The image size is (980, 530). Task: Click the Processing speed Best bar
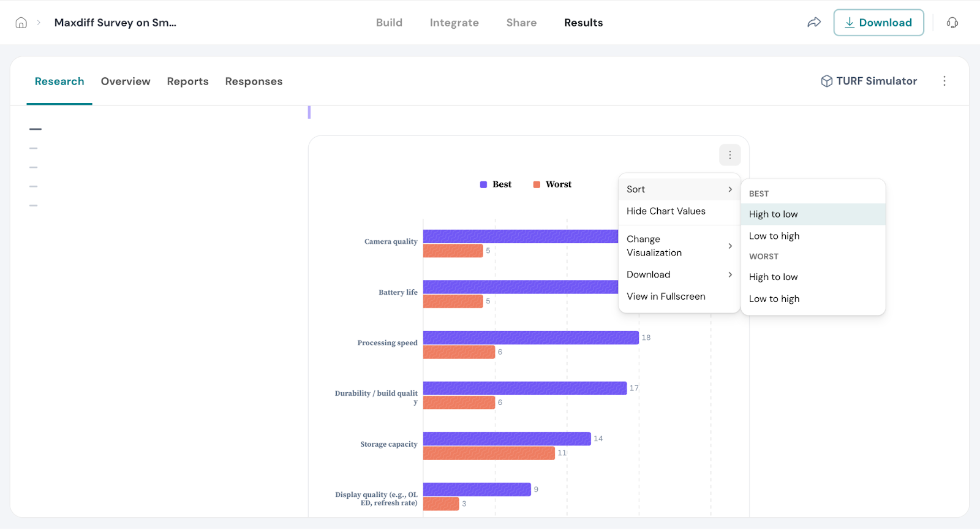tap(530, 338)
